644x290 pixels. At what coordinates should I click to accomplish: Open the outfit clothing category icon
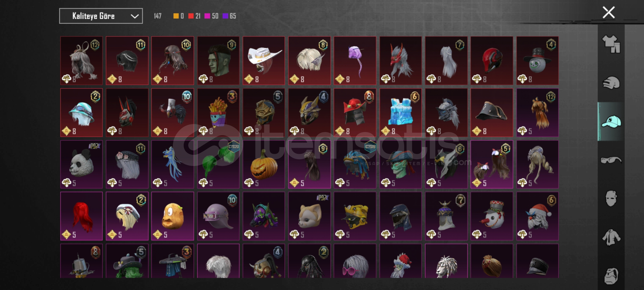(611, 44)
